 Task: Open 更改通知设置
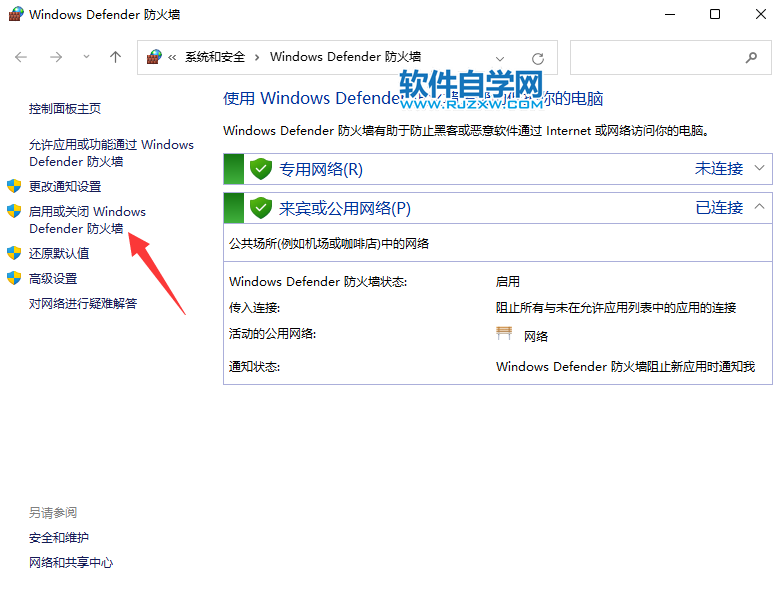pos(65,186)
